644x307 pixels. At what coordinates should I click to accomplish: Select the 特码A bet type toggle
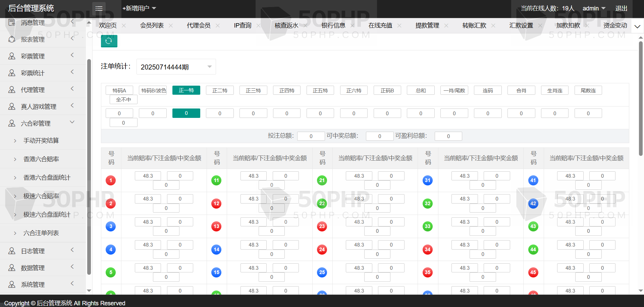119,90
